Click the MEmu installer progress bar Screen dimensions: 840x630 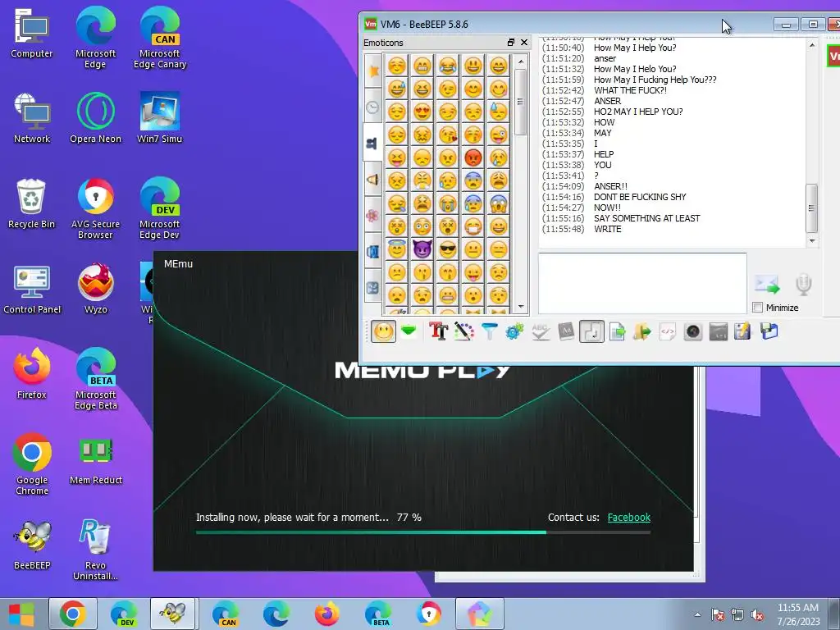pyautogui.click(x=423, y=532)
